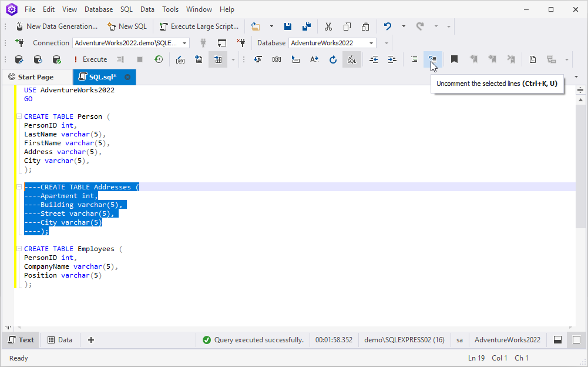Click the database refresh icon
The width and height of the screenshot is (588, 367).
[38, 59]
